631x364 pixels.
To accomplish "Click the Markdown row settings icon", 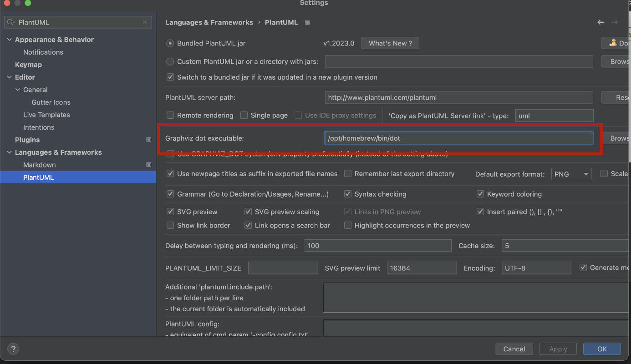I will 148,165.
